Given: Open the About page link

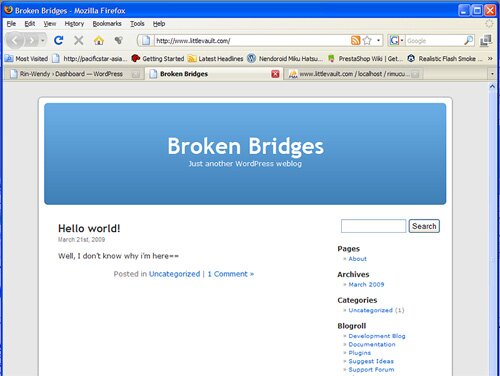Looking at the screenshot, I should click(357, 259).
